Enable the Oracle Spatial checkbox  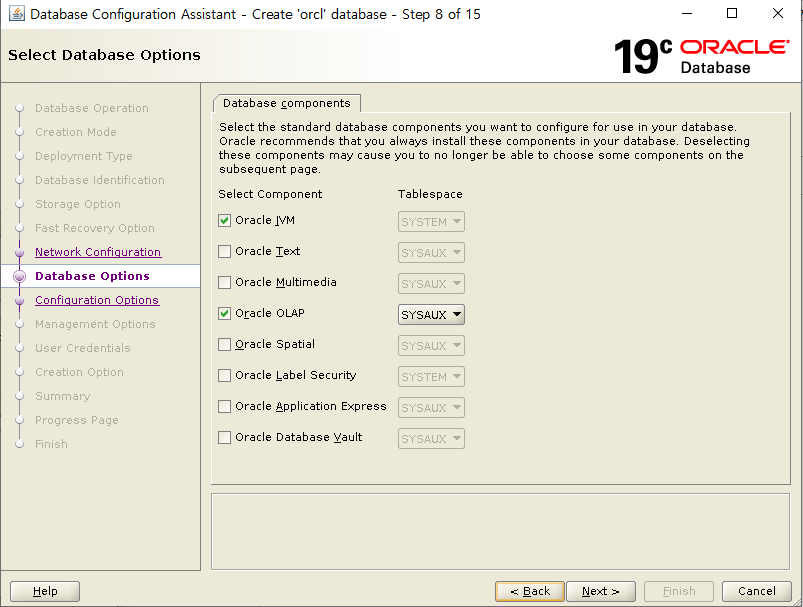click(224, 345)
